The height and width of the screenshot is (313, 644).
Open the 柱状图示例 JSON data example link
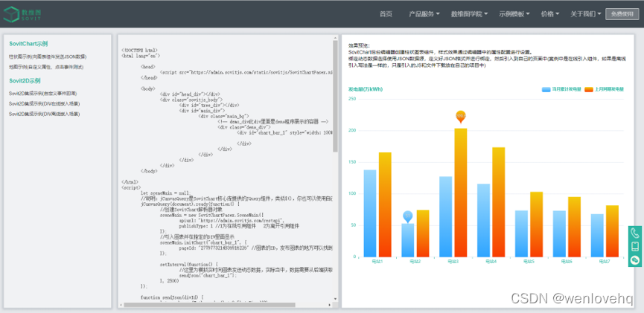tap(48, 57)
